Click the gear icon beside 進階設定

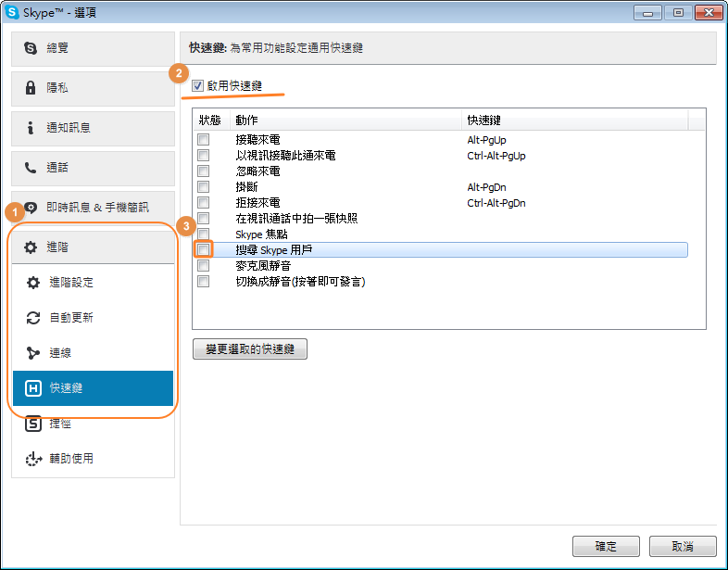[33, 283]
